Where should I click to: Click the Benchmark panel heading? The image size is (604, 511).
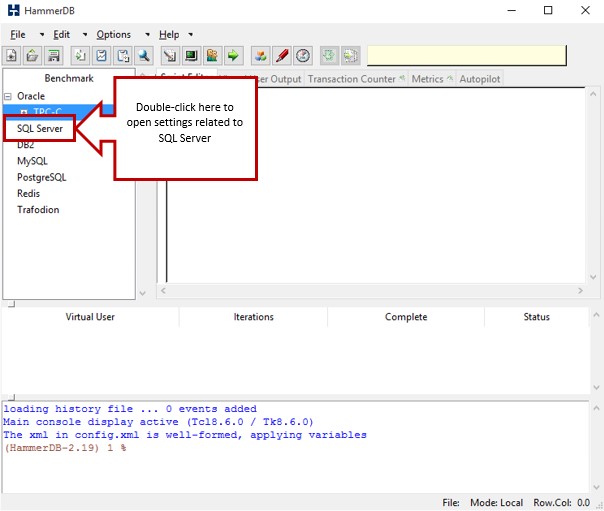click(x=69, y=78)
